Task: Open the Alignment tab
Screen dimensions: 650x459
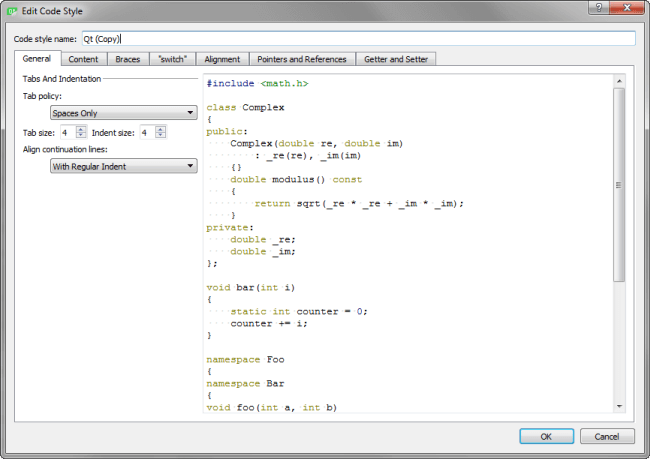Action: (x=222, y=59)
